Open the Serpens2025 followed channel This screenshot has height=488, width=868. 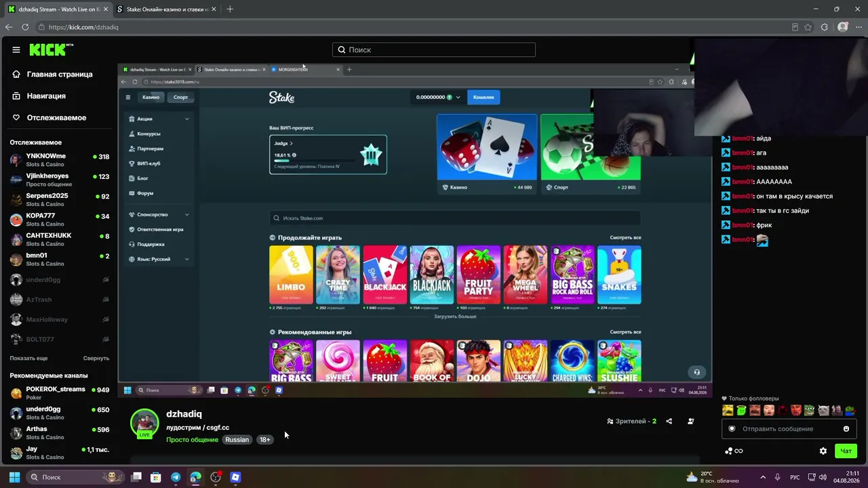pyautogui.click(x=60, y=200)
